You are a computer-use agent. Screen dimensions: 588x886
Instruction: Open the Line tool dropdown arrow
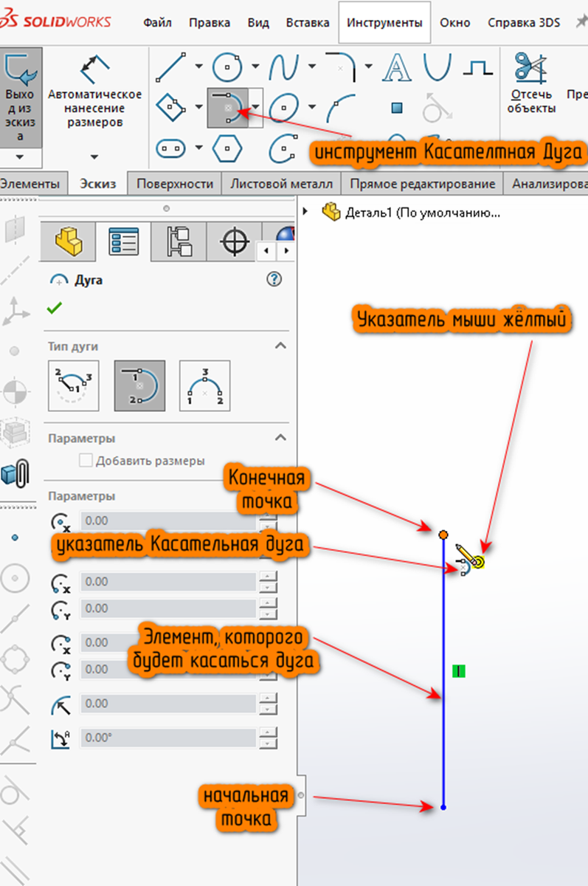click(x=199, y=66)
